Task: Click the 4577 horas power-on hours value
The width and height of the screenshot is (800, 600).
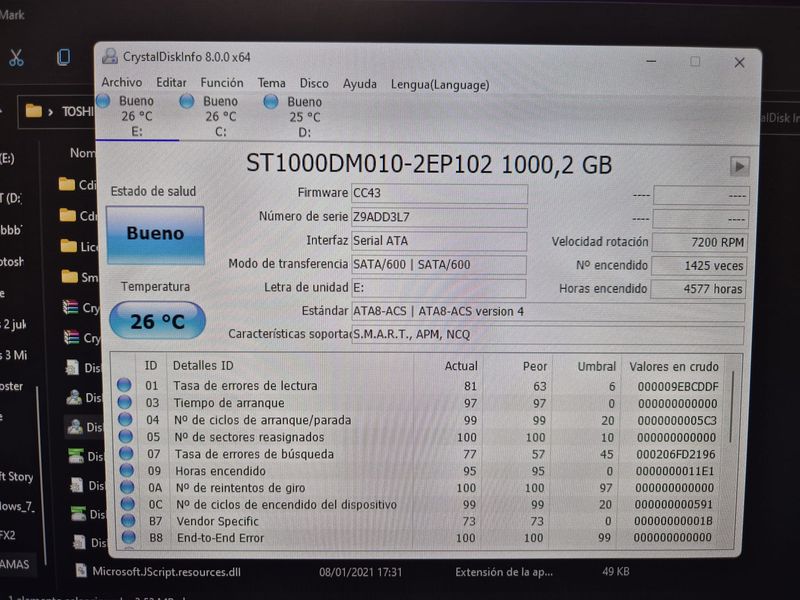Action: [x=698, y=289]
